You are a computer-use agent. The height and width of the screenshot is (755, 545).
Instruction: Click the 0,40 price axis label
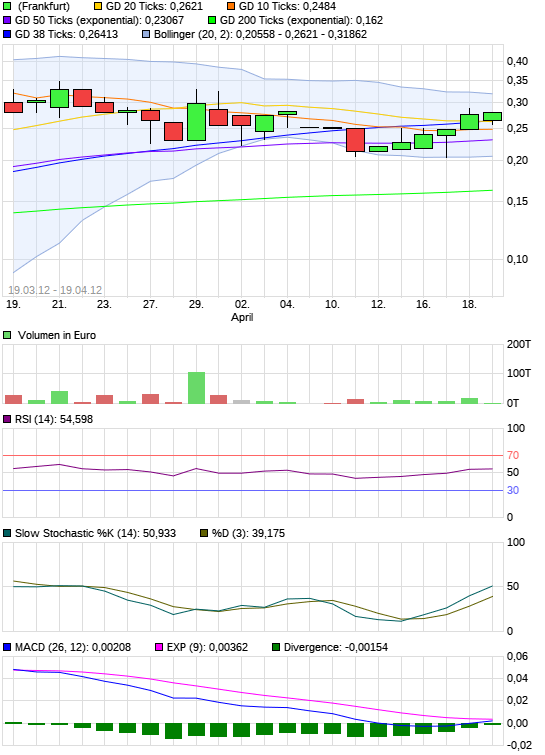pyautogui.click(x=518, y=61)
